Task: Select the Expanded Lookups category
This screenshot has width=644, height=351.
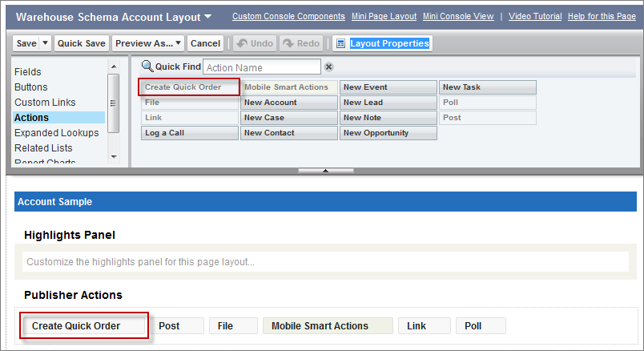Action: [57, 133]
